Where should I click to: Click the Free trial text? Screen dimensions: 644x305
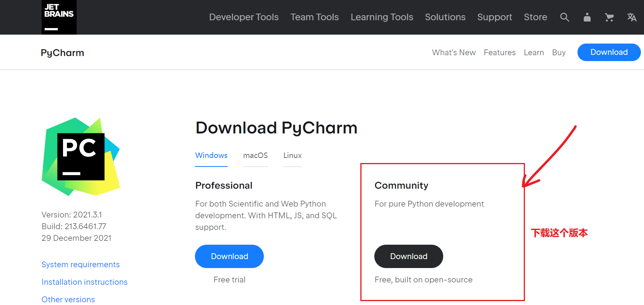click(229, 280)
